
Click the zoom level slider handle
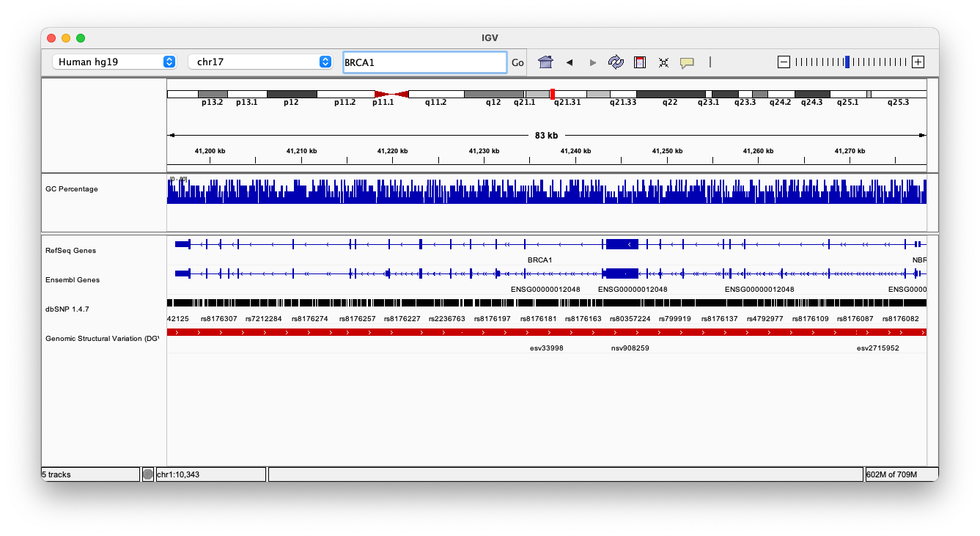pos(847,62)
